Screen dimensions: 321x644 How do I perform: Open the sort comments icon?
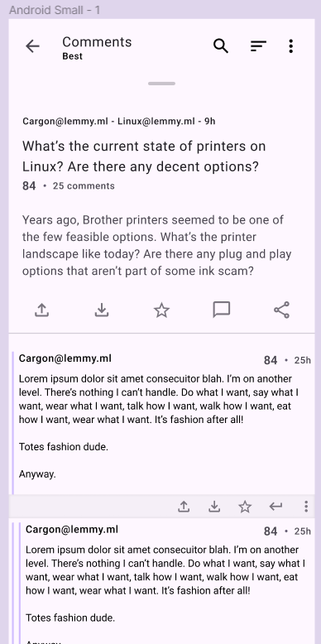coord(259,46)
